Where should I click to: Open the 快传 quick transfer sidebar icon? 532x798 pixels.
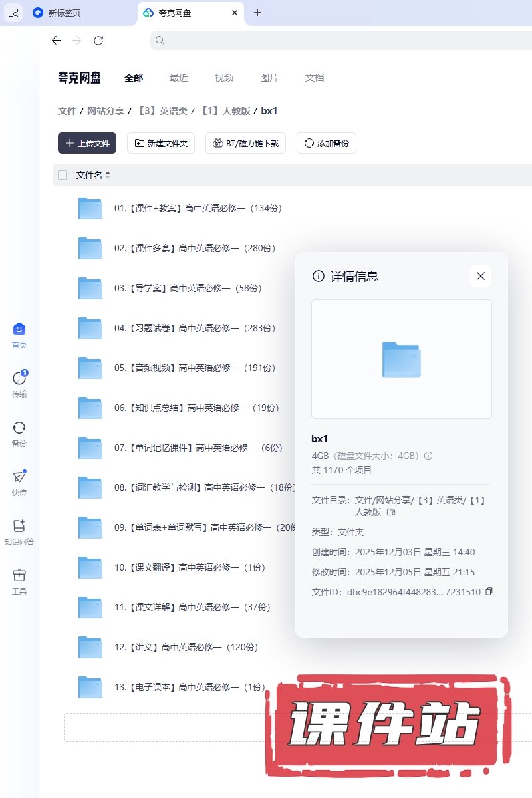pos(19,477)
